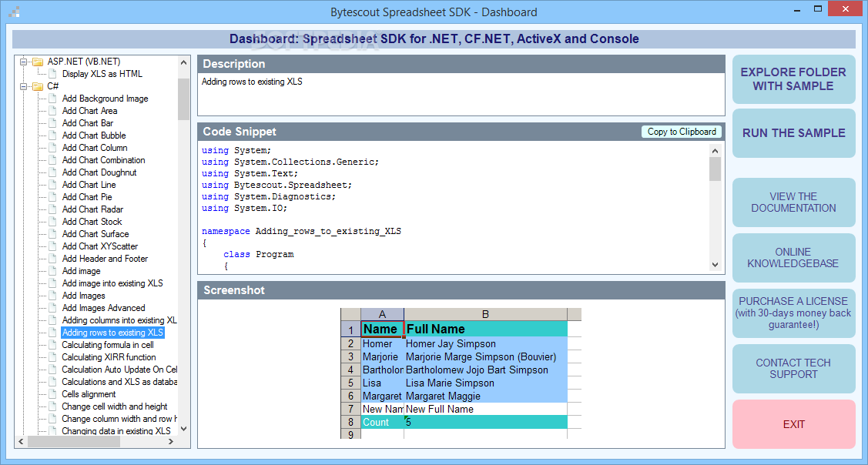The height and width of the screenshot is (465, 868).
Task: Click the Explore Folder With Sample button
Action: [793, 79]
